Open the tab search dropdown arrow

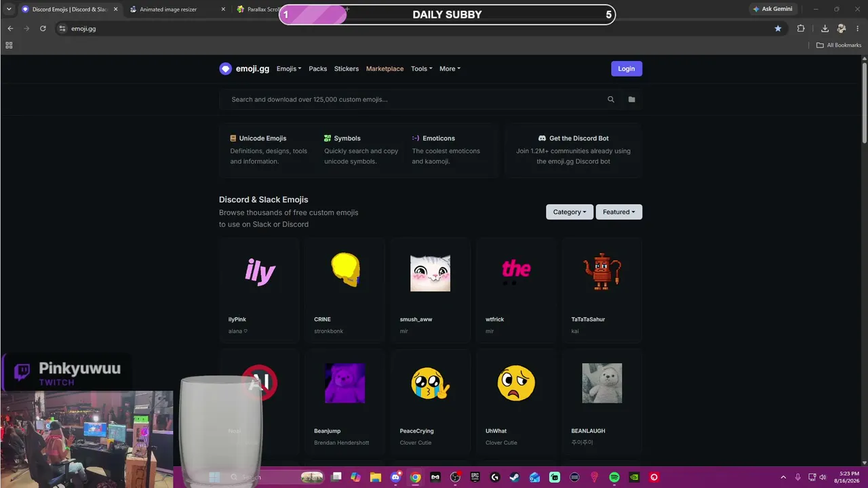(9, 9)
